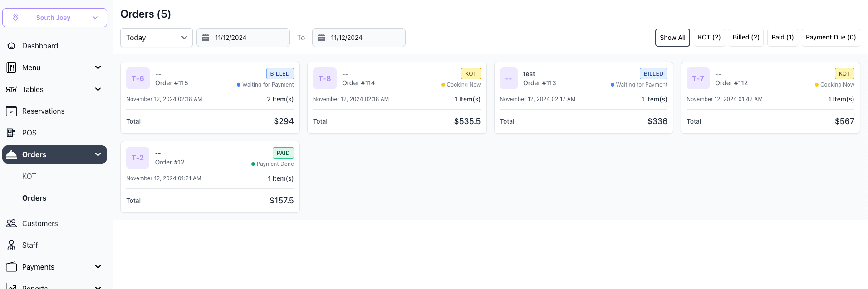Click the Customers people icon

pyautogui.click(x=11, y=223)
